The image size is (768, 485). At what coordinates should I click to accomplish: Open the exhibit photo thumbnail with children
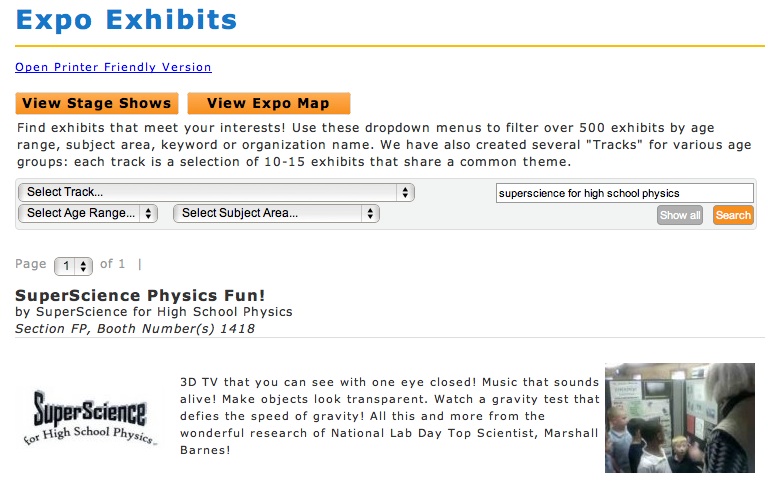[x=680, y=418]
